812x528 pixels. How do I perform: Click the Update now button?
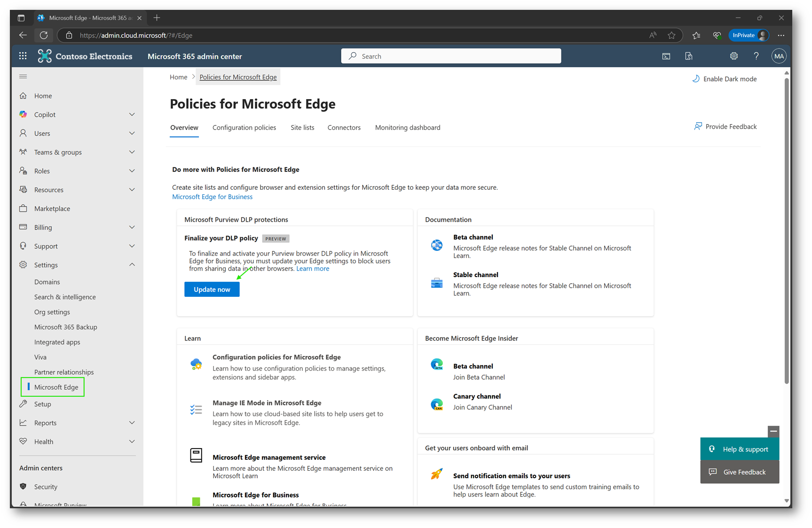pyautogui.click(x=212, y=289)
